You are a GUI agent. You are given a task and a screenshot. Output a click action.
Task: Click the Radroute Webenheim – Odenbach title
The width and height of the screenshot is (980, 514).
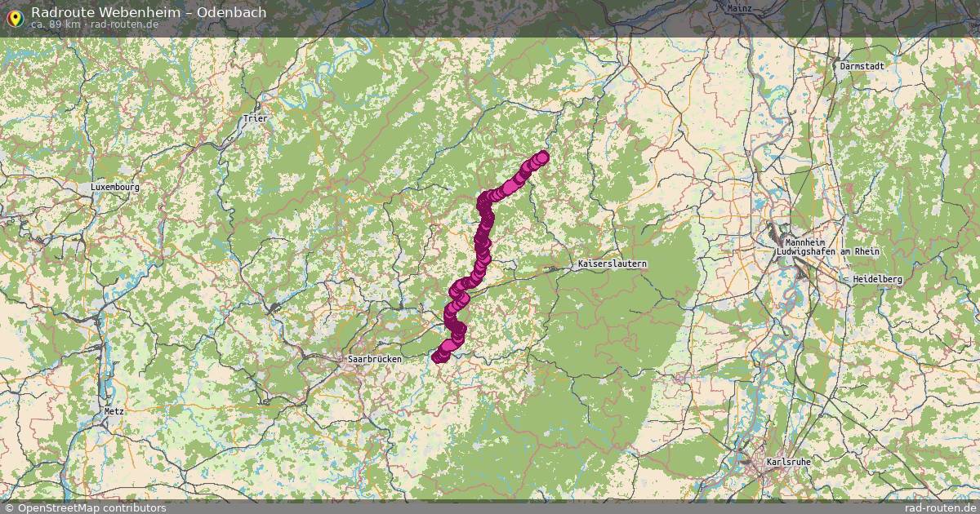point(149,12)
